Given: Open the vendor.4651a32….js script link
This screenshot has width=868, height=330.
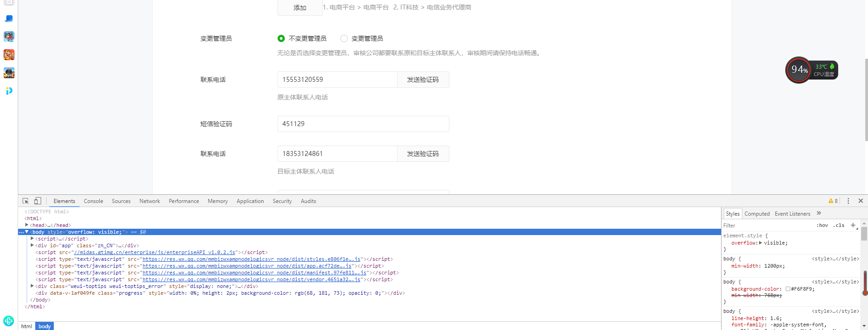Looking at the screenshot, I should 251,279.
